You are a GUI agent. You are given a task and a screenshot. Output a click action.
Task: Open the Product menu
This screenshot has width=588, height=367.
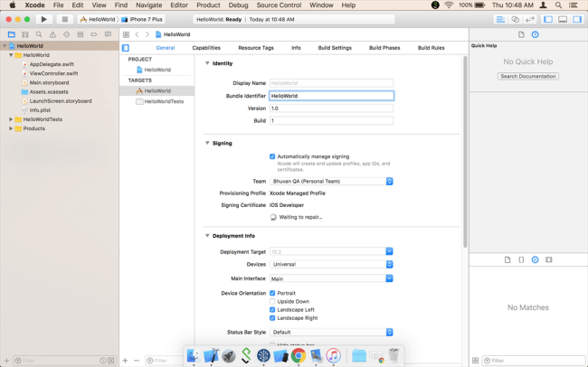tap(208, 5)
